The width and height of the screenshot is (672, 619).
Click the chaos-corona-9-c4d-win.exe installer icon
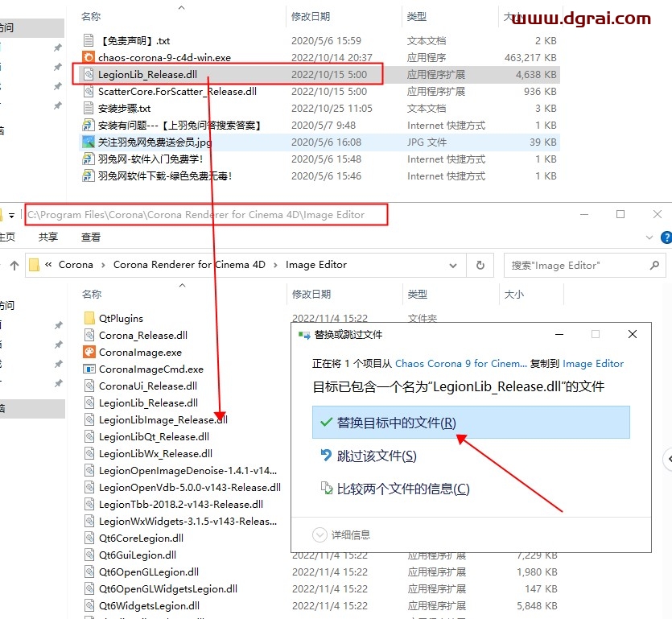[89, 57]
